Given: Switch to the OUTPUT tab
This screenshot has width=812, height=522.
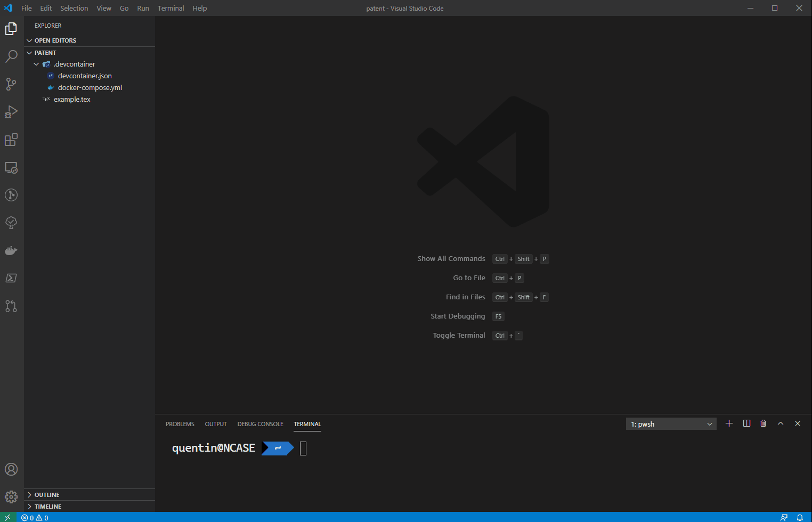Looking at the screenshot, I should point(216,424).
